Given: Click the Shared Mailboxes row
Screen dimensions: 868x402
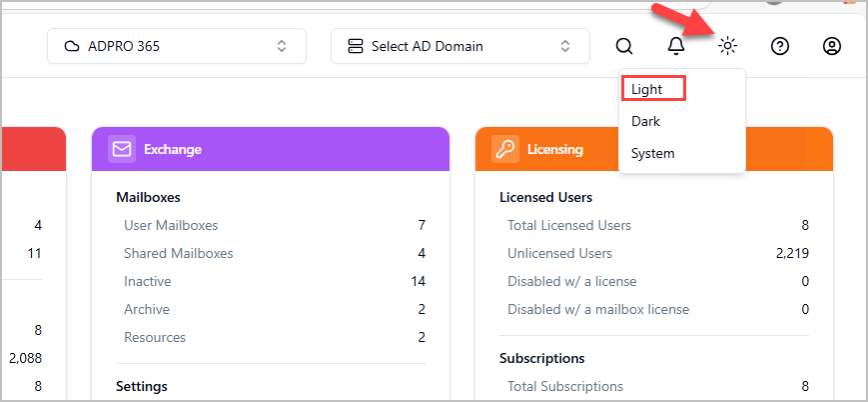Looking at the screenshot, I should (179, 253).
